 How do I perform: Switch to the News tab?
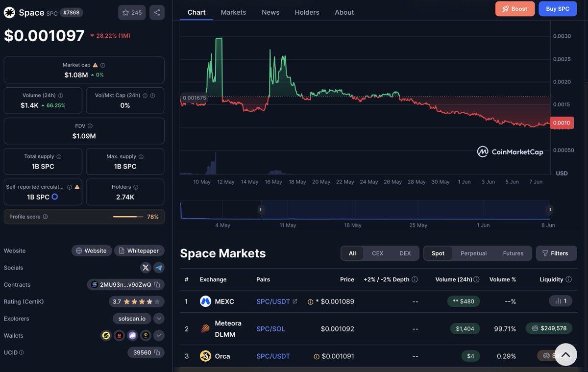(x=270, y=12)
